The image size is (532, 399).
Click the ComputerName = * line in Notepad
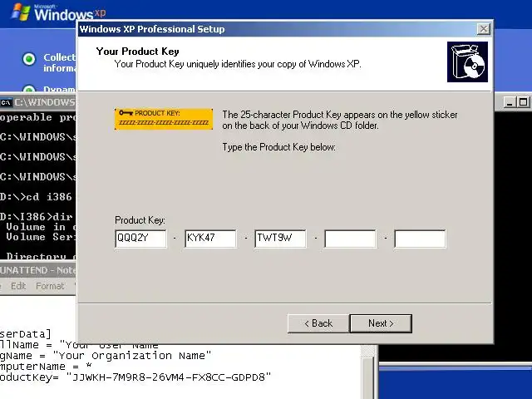(46, 367)
